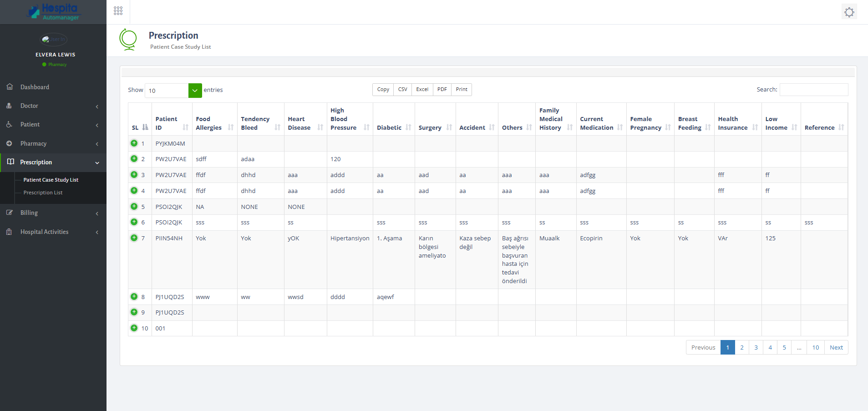
Task: Click the Copy export button
Action: click(382, 89)
